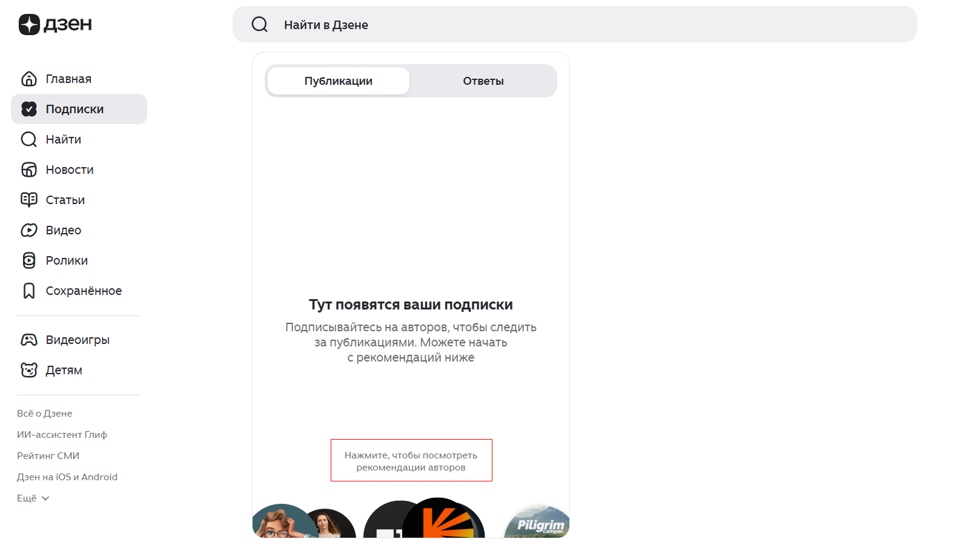Click the Нажмите, чтобы посмотреть рекомендации авторов hint

click(411, 461)
